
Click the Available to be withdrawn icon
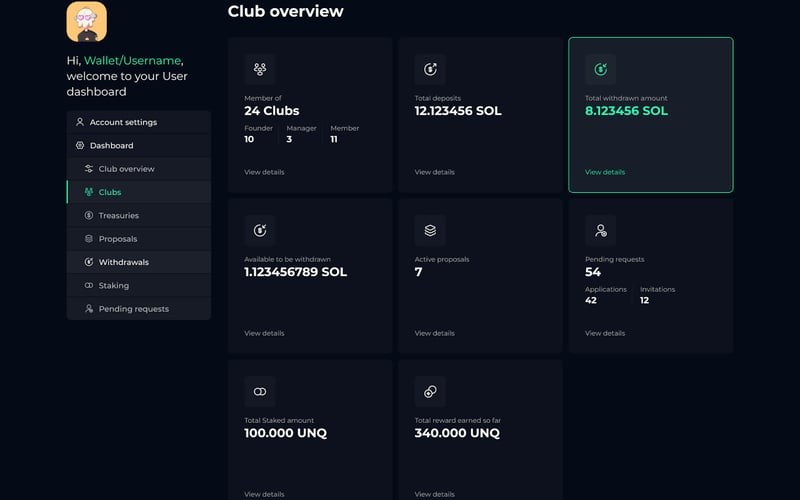(260, 230)
